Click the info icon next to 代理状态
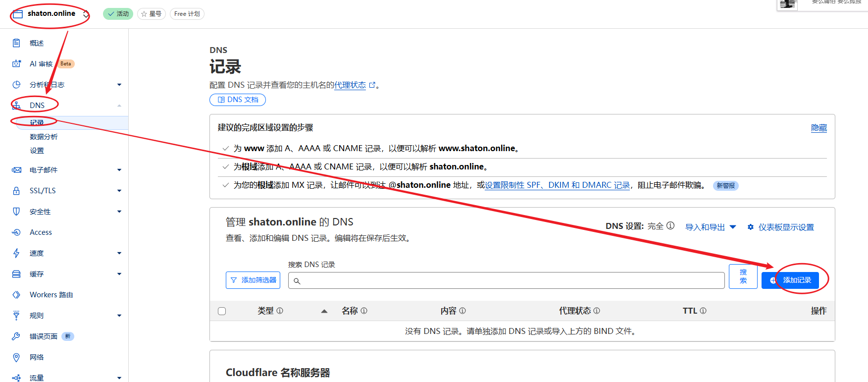Image resolution: width=868 pixels, height=382 pixels. pos(597,311)
